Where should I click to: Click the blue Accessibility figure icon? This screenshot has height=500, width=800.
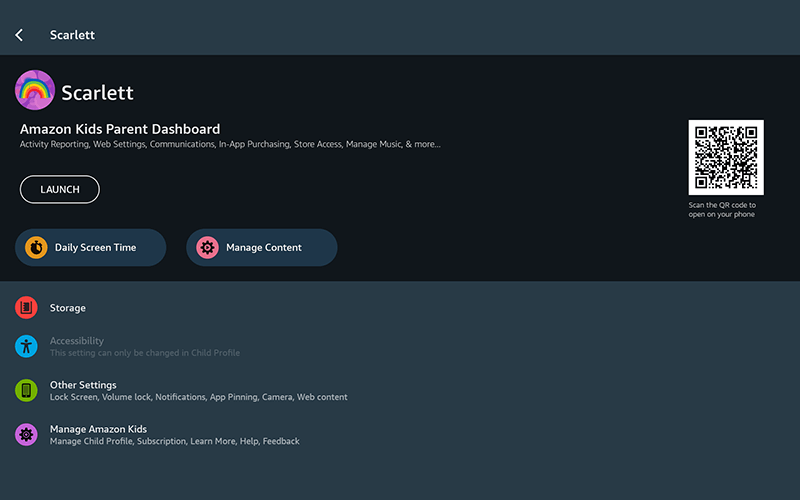27,346
